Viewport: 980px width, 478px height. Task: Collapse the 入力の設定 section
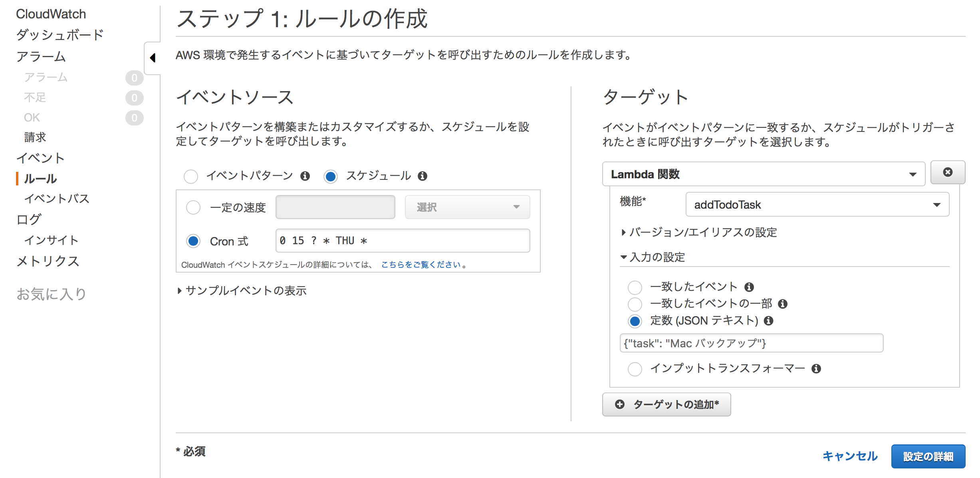(653, 257)
